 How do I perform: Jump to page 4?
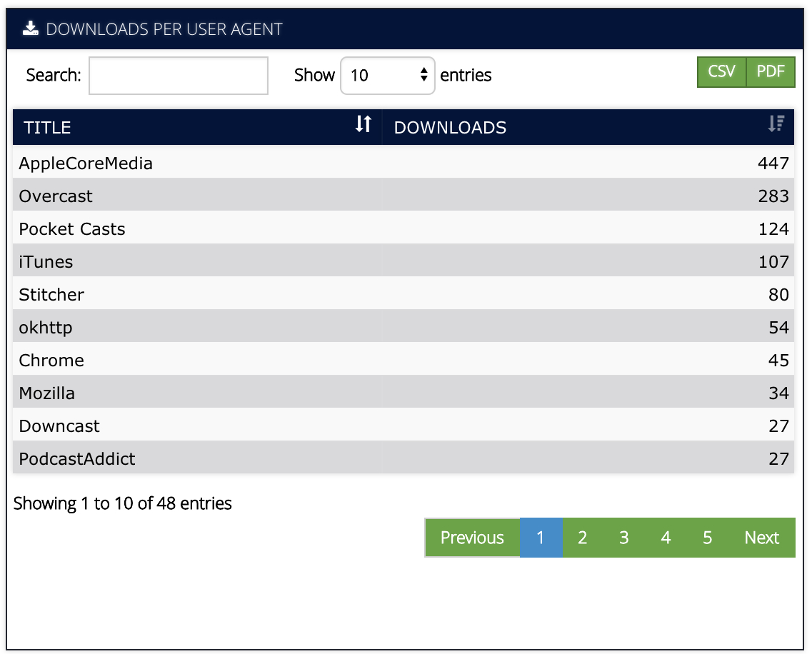666,538
